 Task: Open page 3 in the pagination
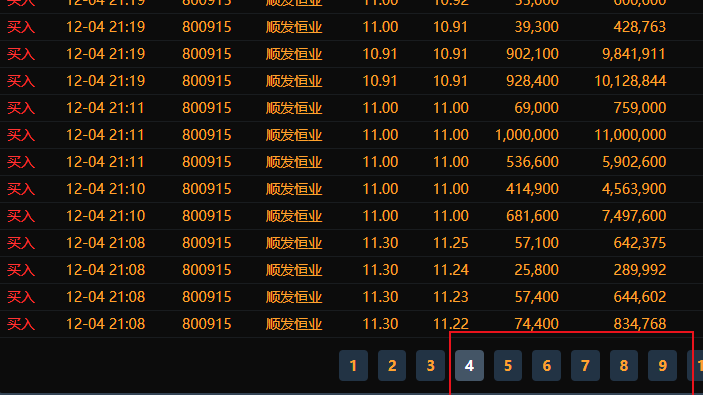click(x=430, y=365)
